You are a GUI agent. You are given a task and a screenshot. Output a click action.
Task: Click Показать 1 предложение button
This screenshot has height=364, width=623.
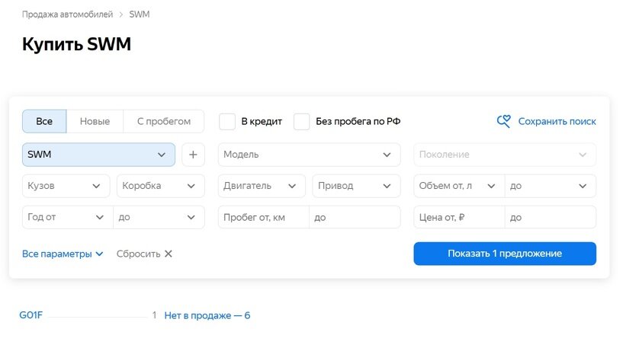point(505,254)
